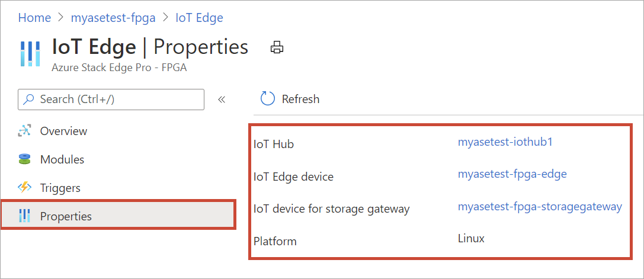Click the magnifier icon in search box
Image resolution: width=644 pixels, height=279 pixels.
[28, 100]
